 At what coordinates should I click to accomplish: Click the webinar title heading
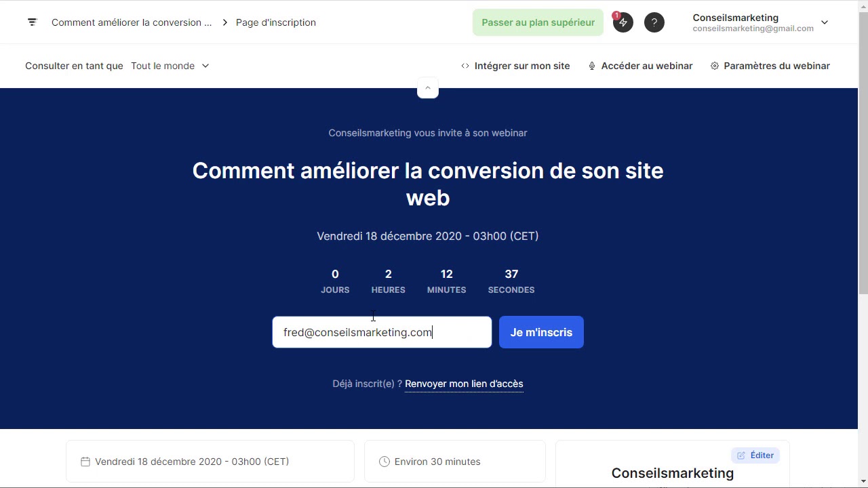pyautogui.click(x=428, y=184)
